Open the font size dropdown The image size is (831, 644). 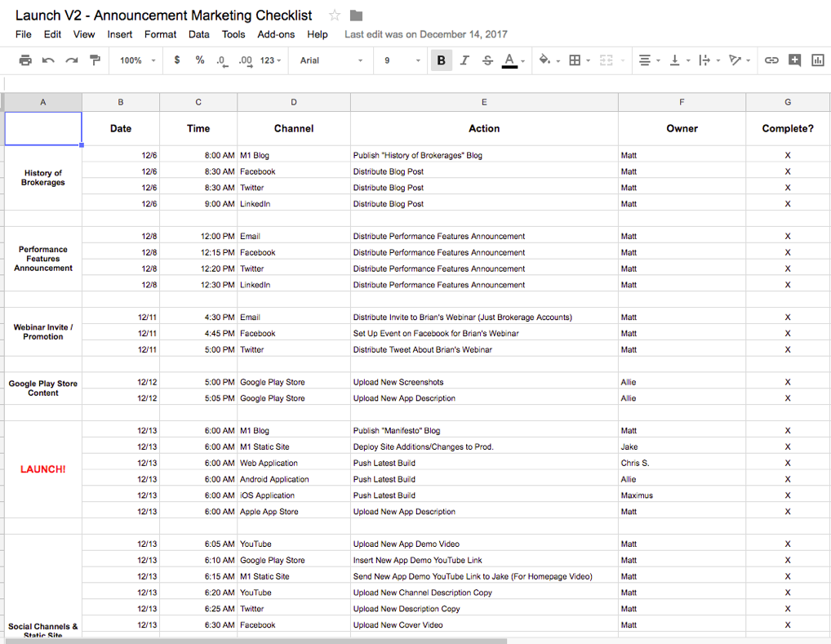pyautogui.click(x=402, y=60)
